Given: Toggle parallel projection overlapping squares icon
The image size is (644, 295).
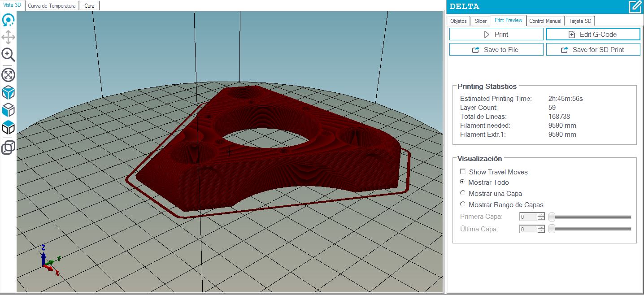Looking at the screenshot, I should click(x=9, y=147).
